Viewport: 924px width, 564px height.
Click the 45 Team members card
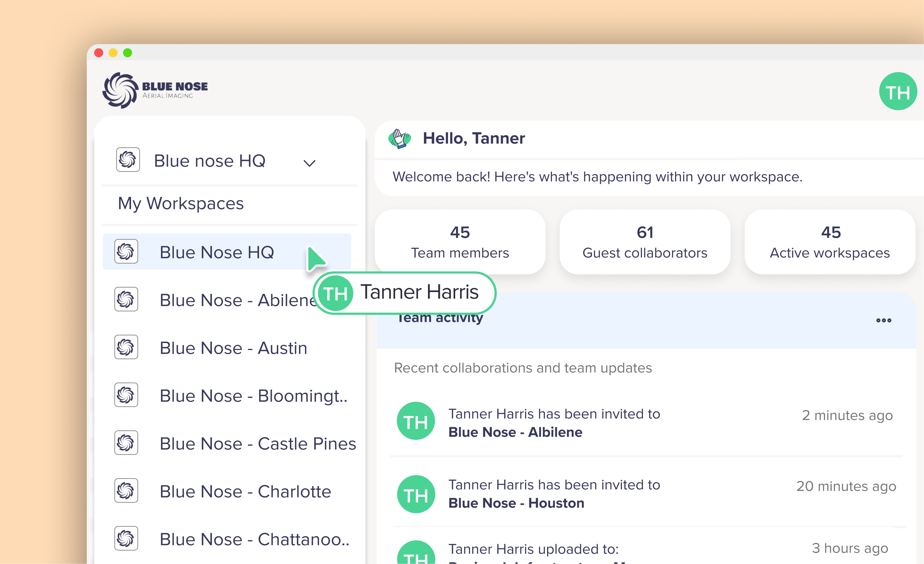tap(460, 242)
